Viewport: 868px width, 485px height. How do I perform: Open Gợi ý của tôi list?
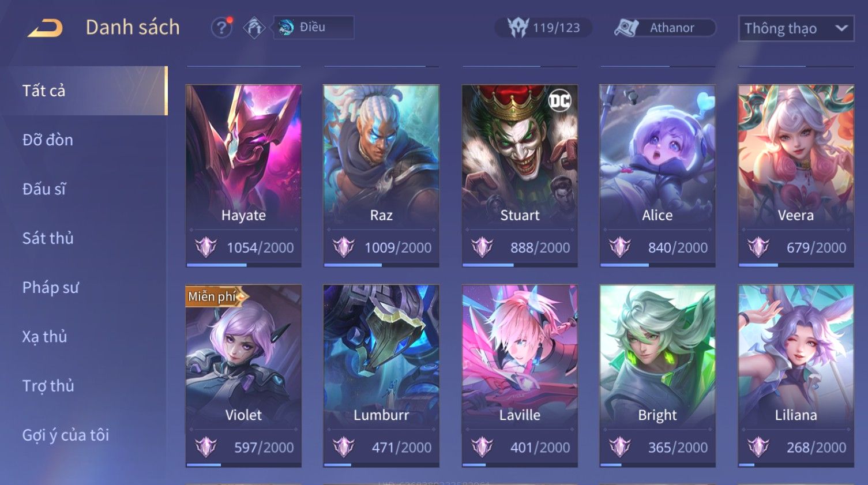(x=66, y=435)
